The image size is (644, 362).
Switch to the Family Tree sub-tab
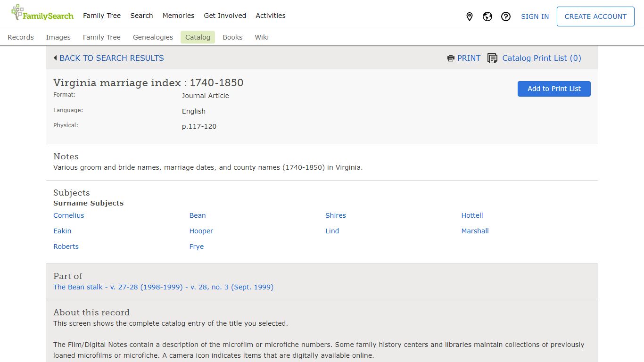point(102,37)
